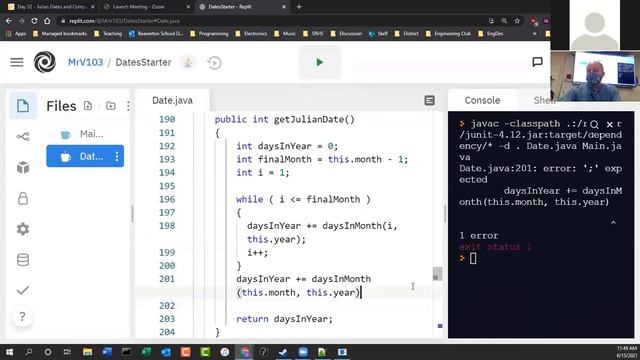
Task: Click the DatesStarter project name
Action: (x=143, y=62)
